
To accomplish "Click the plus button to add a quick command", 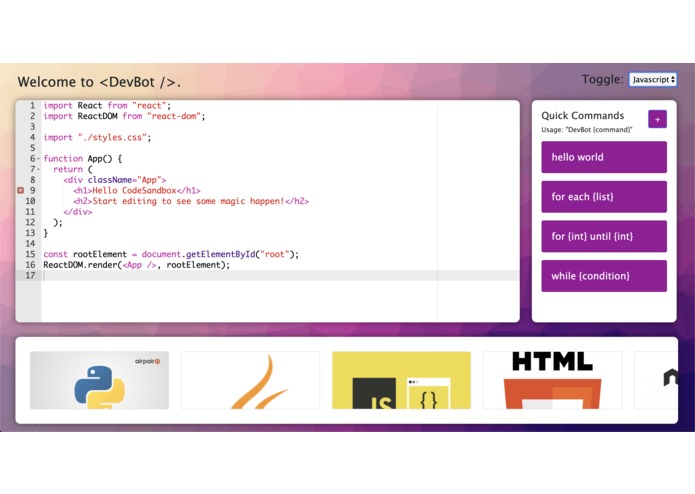I will pos(657,119).
